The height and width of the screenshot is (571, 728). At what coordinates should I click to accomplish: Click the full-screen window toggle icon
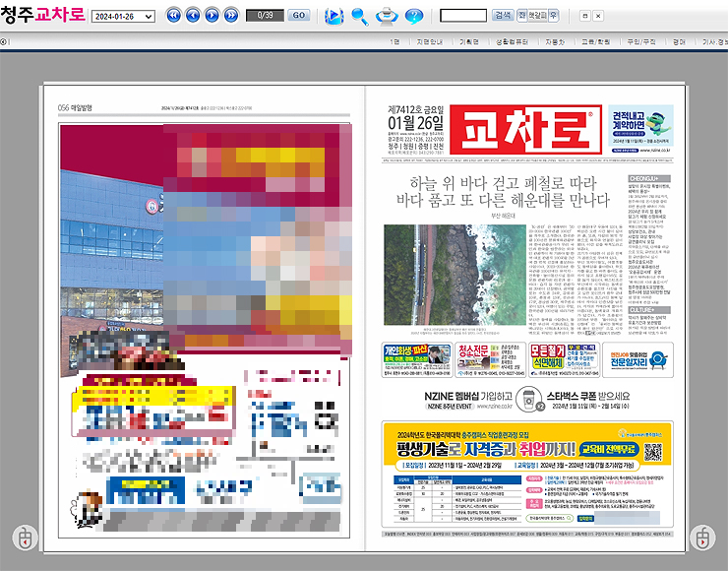(585, 16)
